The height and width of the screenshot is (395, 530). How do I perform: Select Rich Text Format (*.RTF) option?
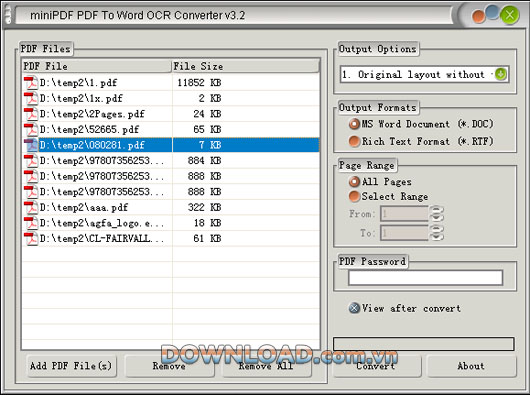click(354, 141)
